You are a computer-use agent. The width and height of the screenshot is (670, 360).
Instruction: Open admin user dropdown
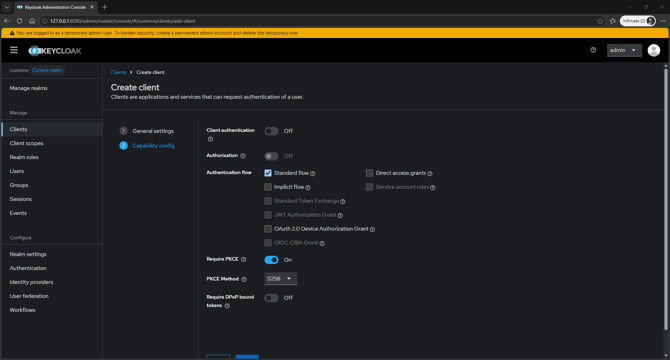click(x=624, y=50)
